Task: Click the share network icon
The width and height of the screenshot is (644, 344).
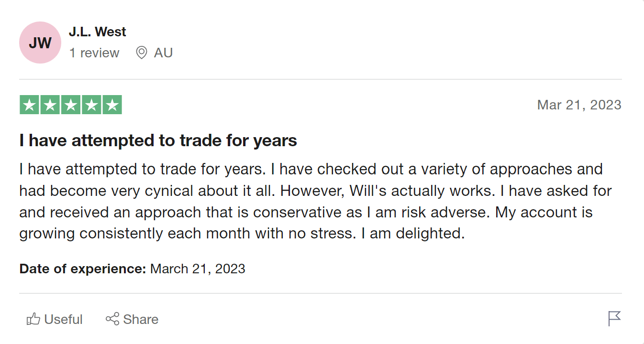Action: [x=112, y=319]
